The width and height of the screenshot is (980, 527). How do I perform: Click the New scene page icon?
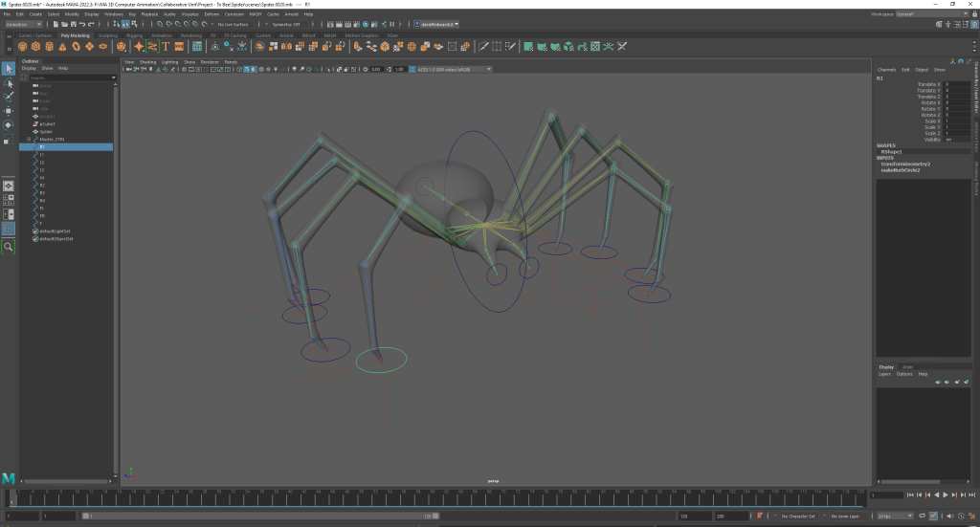pyautogui.click(x=56, y=24)
